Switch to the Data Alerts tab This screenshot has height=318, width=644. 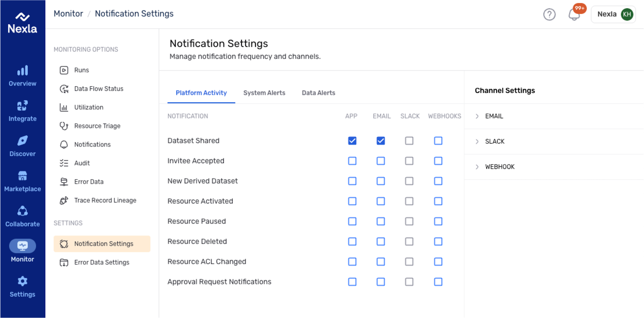click(x=318, y=93)
